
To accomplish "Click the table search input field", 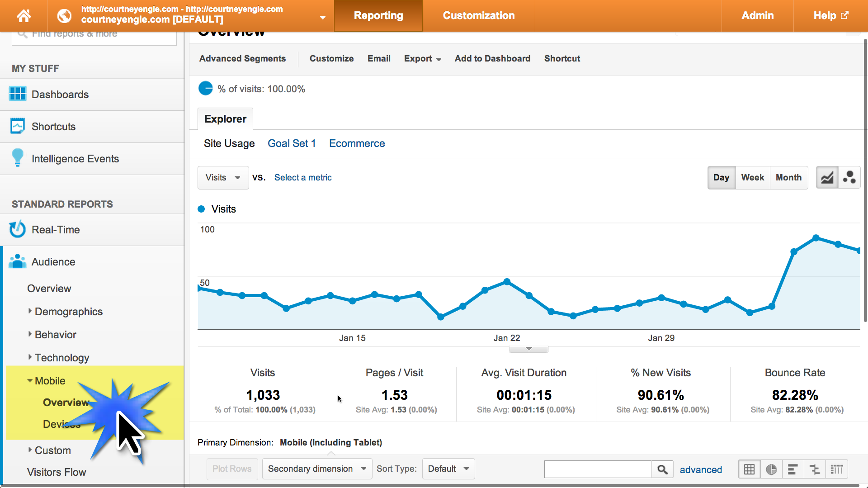I will point(598,469).
